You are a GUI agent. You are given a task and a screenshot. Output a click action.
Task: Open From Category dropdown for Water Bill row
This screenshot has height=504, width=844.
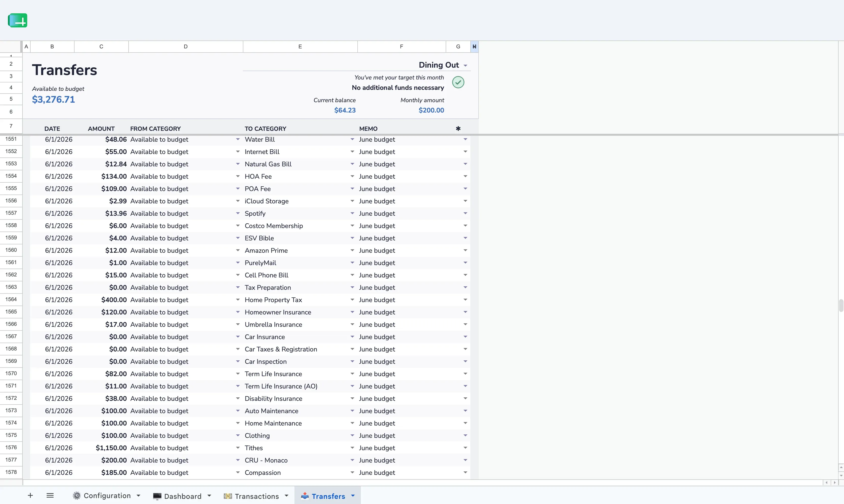238,139
